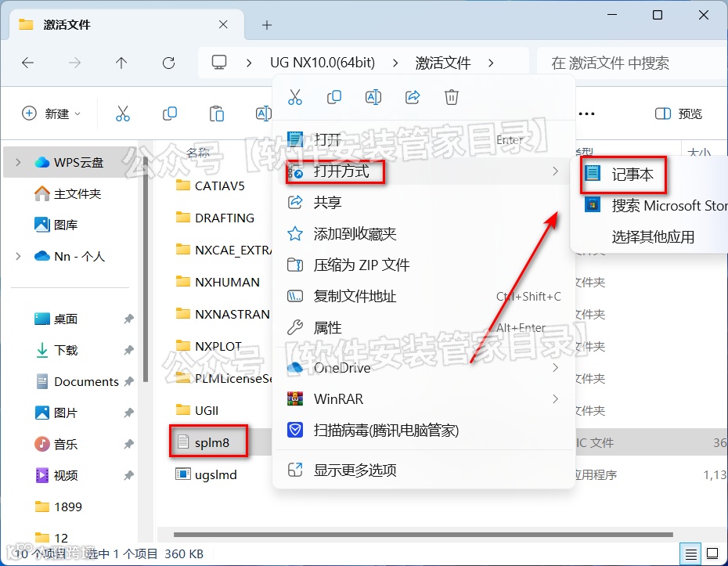Screen dimensions: 728x566
Task: Click the 在 激活文件 中搜索 search box
Action: pos(632,63)
